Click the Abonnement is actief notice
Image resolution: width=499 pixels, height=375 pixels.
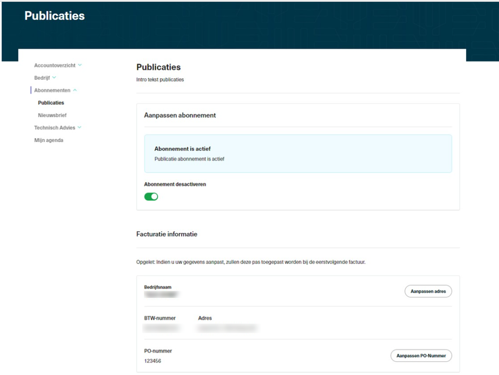(298, 153)
